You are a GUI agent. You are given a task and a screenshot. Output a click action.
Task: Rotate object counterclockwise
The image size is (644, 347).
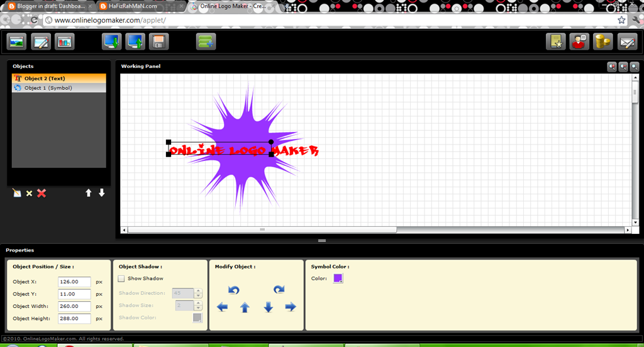pyautogui.click(x=234, y=290)
